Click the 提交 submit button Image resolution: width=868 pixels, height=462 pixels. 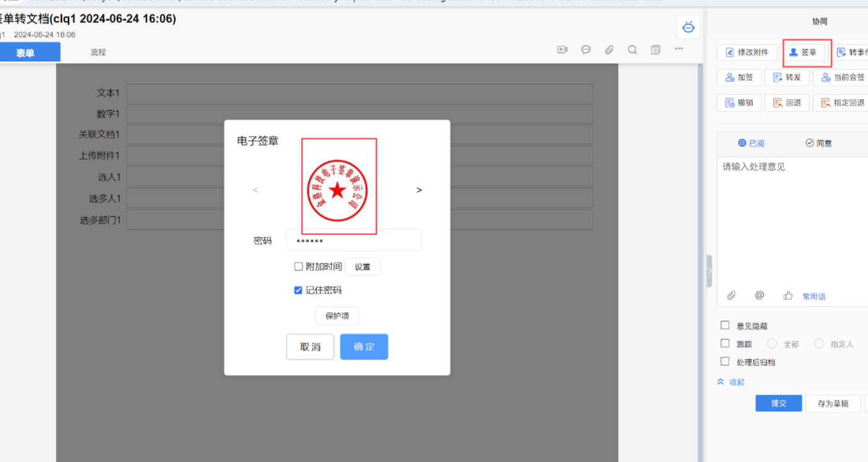pos(778,403)
